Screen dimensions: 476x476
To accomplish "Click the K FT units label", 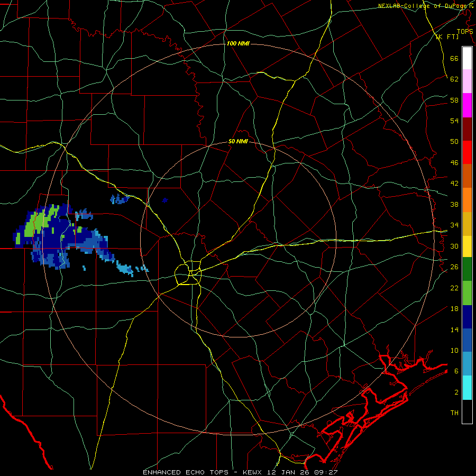I will click(447, 36).
